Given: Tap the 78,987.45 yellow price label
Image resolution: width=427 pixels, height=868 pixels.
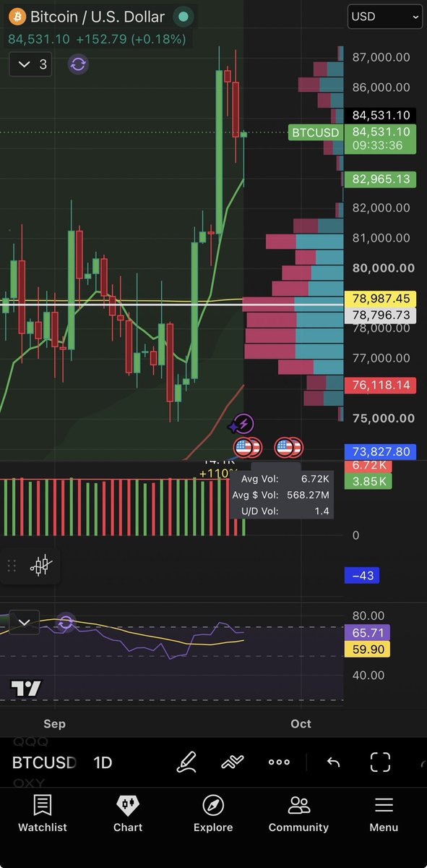Looking at the screenshot, I should pyautogui.click(x=379, y=299).
